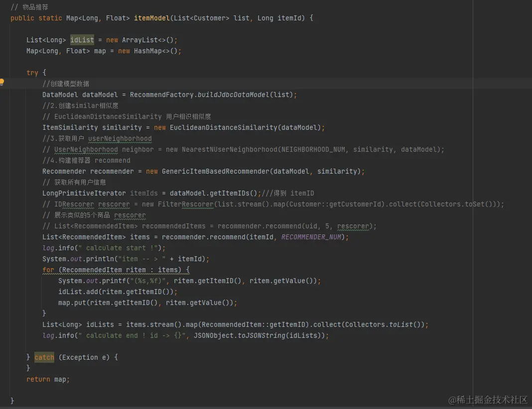
Task: Click the itemModel method name
Action: tap(151, 18)
